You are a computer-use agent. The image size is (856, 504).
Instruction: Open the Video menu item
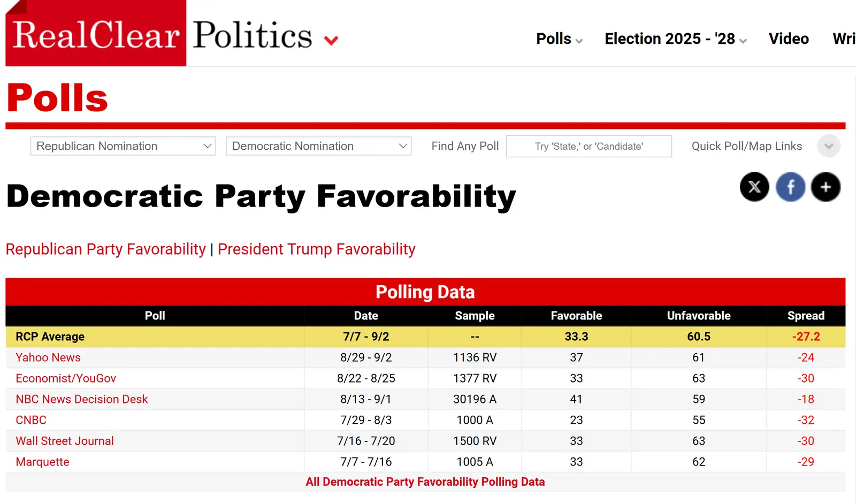(x=789, y=39)
